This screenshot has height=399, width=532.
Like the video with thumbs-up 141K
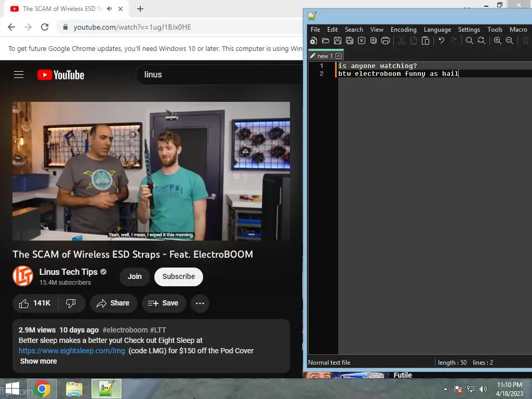tap(35, 303)
